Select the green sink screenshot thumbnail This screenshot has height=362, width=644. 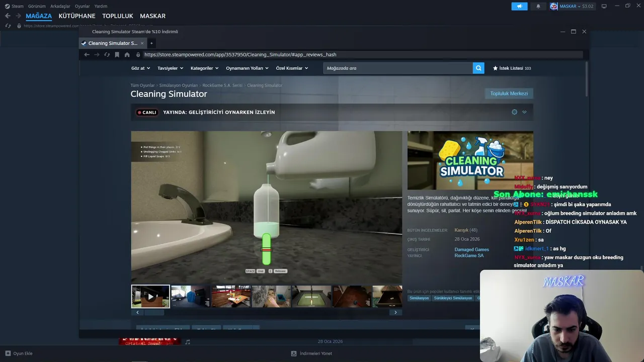click(311, 297)
